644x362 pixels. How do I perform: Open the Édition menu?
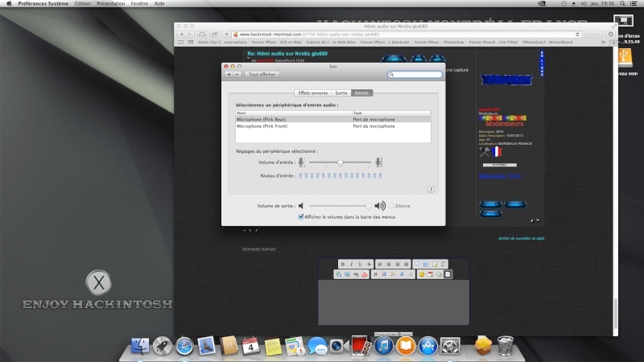82,3
